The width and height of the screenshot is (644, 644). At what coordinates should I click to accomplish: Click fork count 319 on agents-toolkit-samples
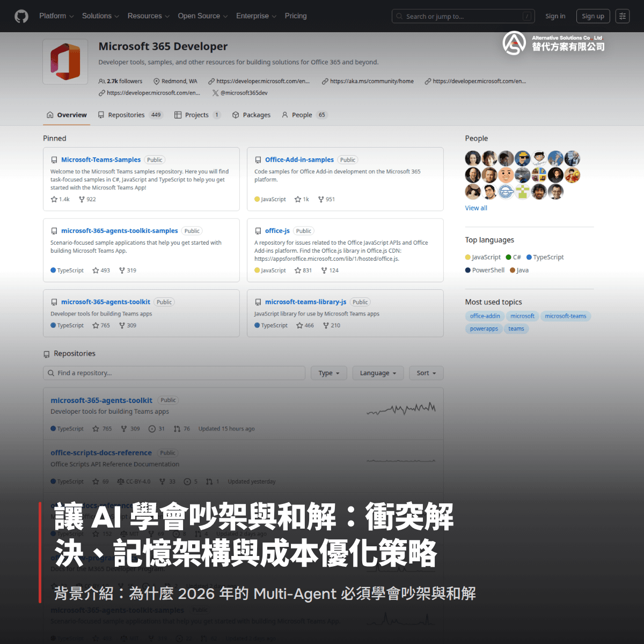128,270
